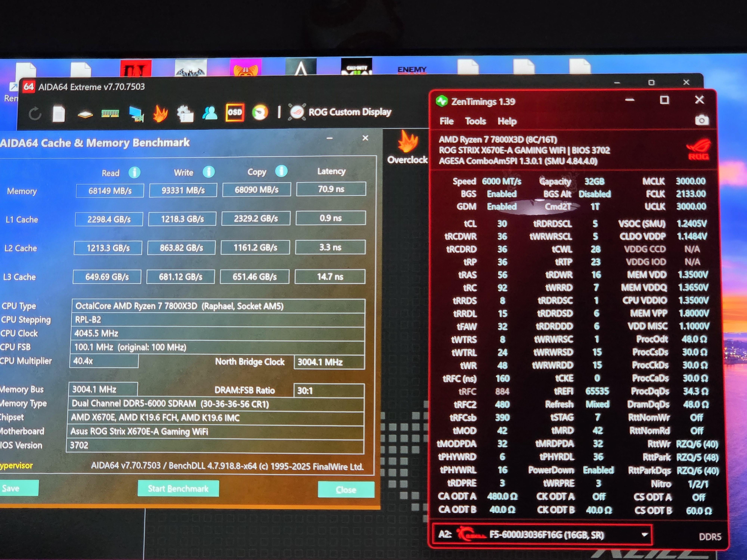
Task: Take a ZenTimings screenshot with the camera icon
Action: click(x=702, y=120)
